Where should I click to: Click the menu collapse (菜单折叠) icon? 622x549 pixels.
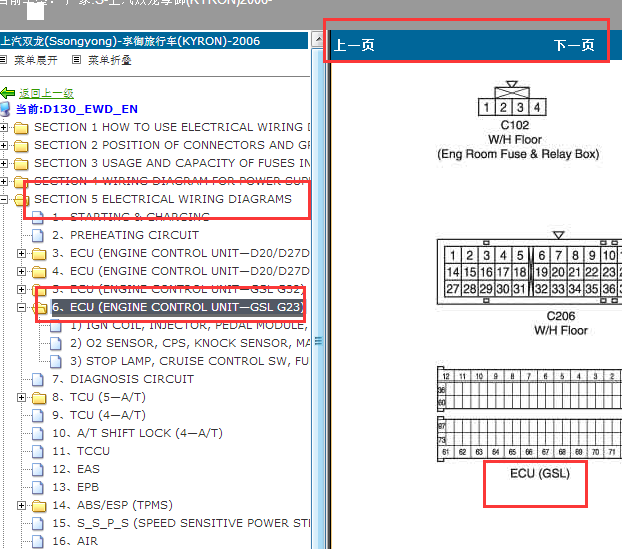pyautogui.click(x=77, y=60)
